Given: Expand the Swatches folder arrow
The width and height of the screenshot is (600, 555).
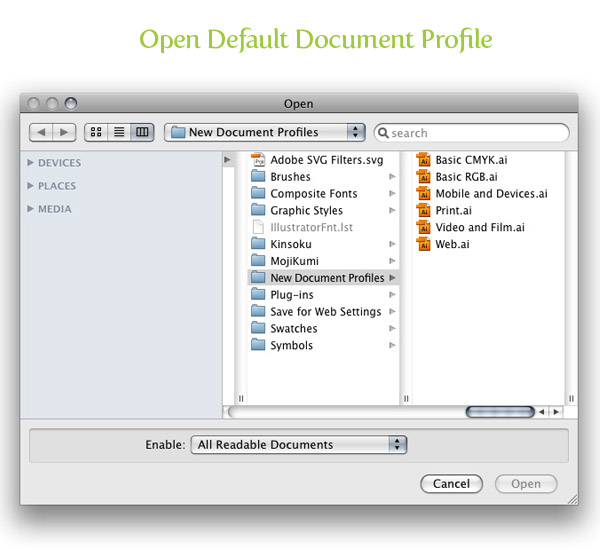Looking at the screenshot, I should click(x=392, y=328).
